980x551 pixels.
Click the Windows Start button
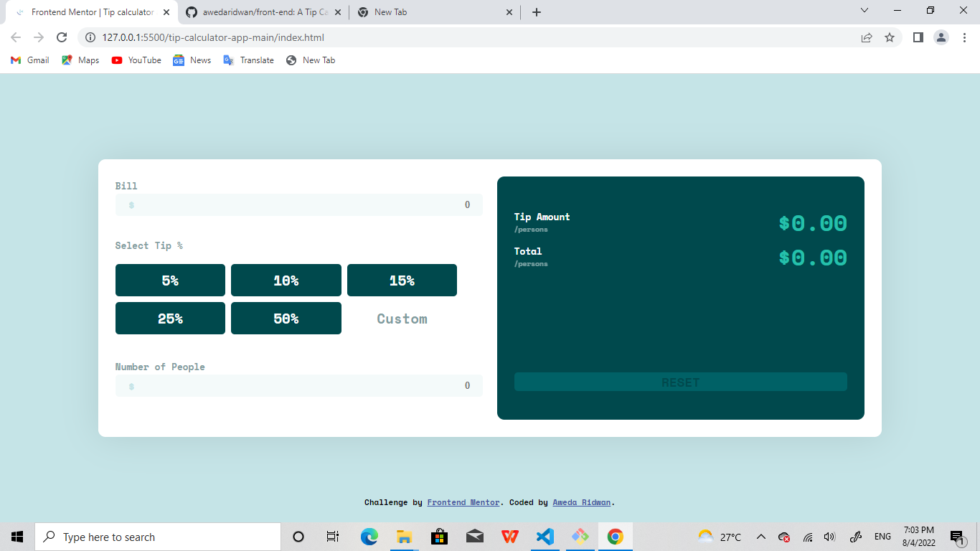[x=17, y=537]
